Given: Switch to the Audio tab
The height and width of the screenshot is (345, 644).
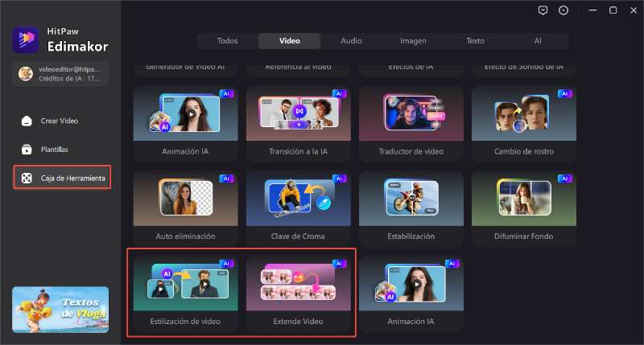Looking at the screenshot, I should (x=351, y=41).
